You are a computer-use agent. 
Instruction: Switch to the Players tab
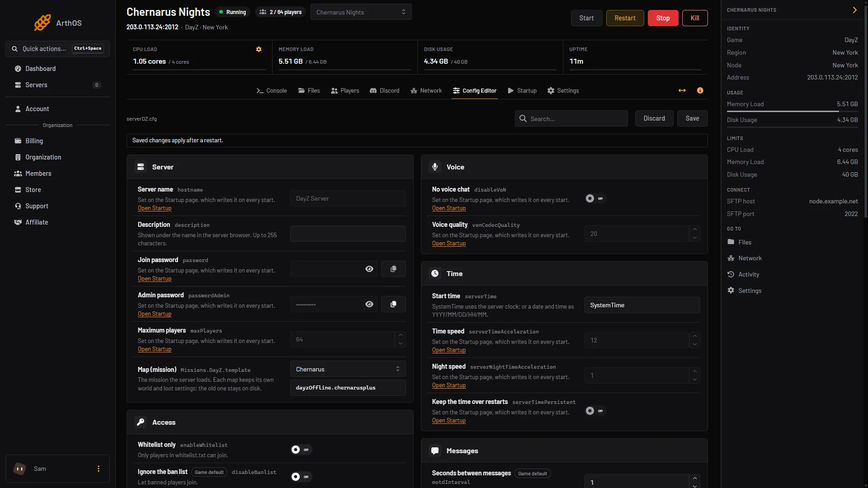pyautogui.click(x=345, y=90)
